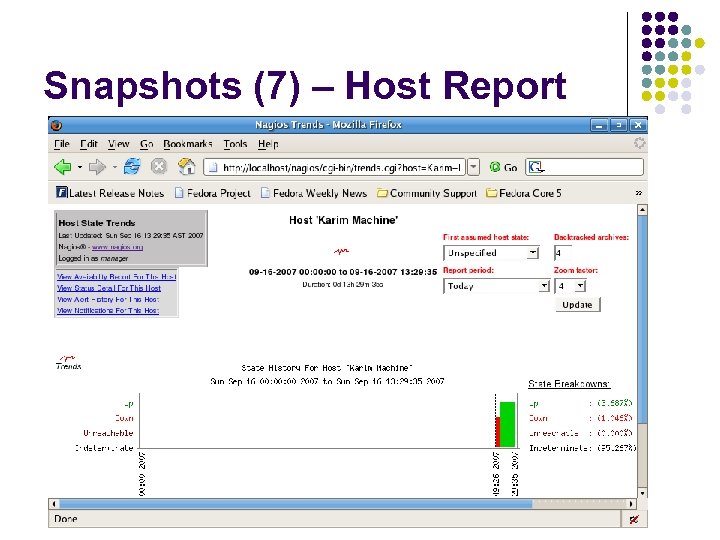720x540 pixels.
Task: Open View Availability Report For This Host
Action: point(117,276)
